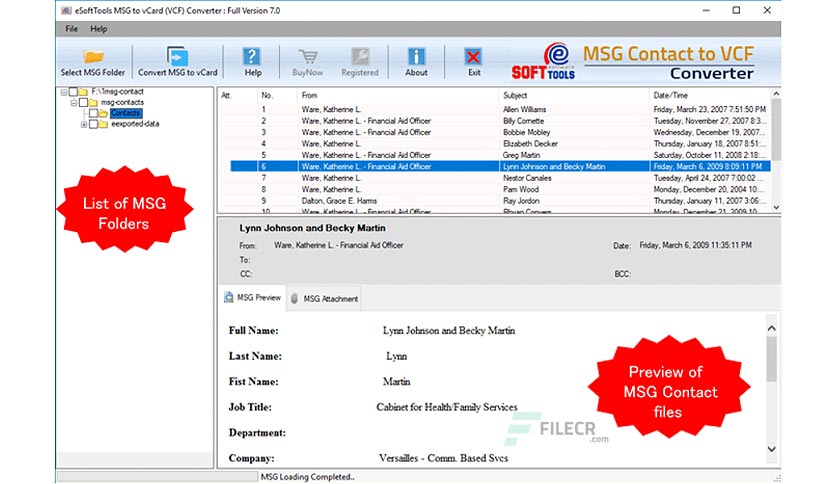The width and height of the screenshot is (836, 484).
Task: Minimize the converter window
Action: (x=706, y=10)
